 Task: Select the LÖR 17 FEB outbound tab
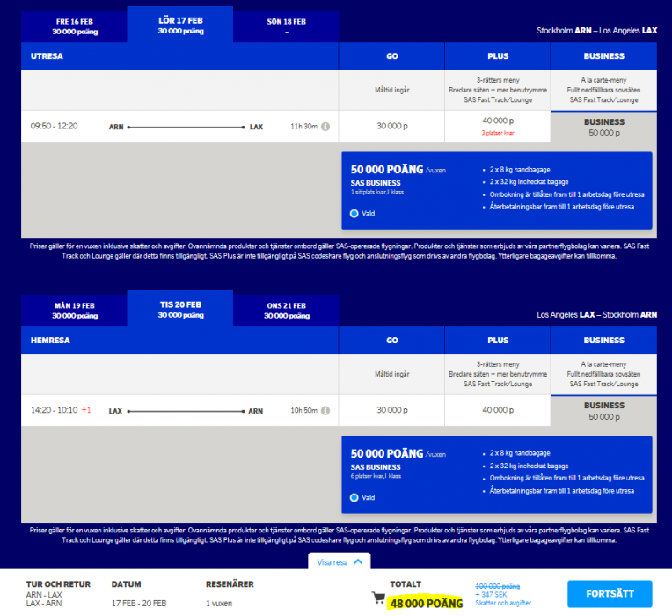[x=180, y=24]
